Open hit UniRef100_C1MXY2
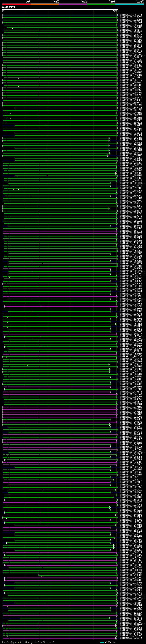 [131, 17]
